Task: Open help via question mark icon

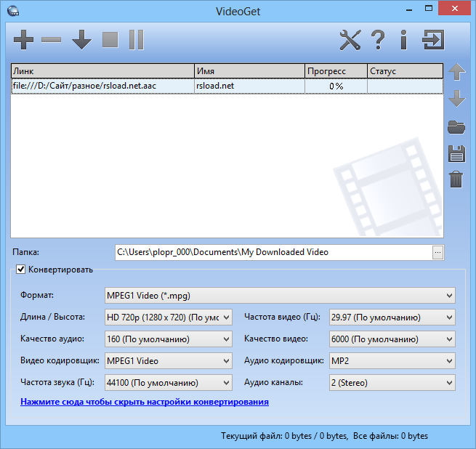Action: tap(378, 40)
